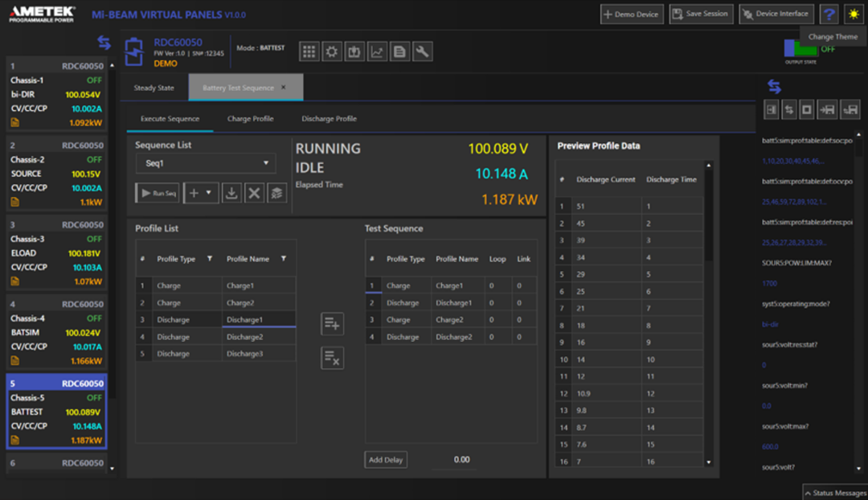Open the wrench tools icon
The width and height of the screenshot is (868, 500).
pos(423,51)
